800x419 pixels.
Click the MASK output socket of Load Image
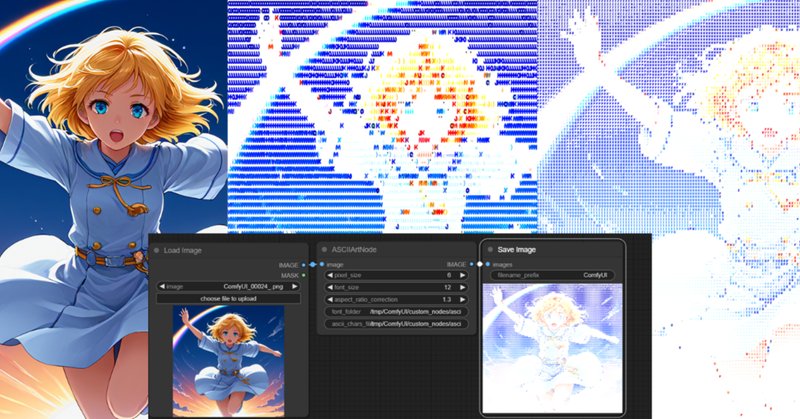click(x=304, y=276)
